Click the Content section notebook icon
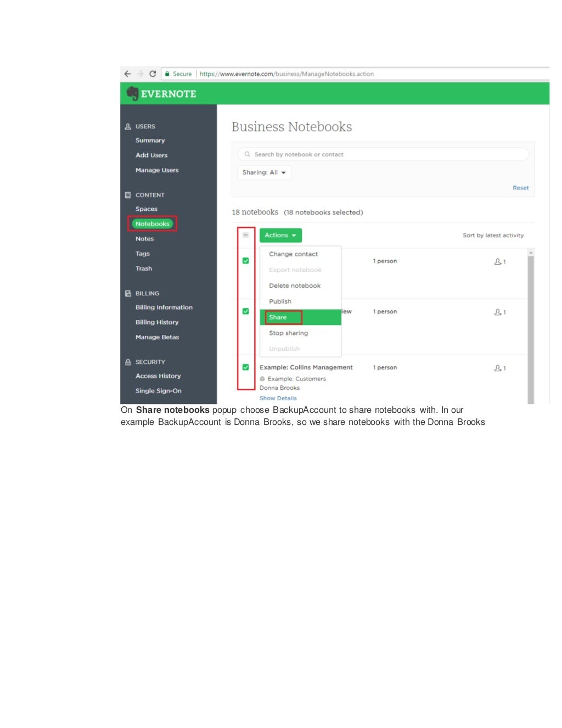The image size is (562, 728). (128, 195)
